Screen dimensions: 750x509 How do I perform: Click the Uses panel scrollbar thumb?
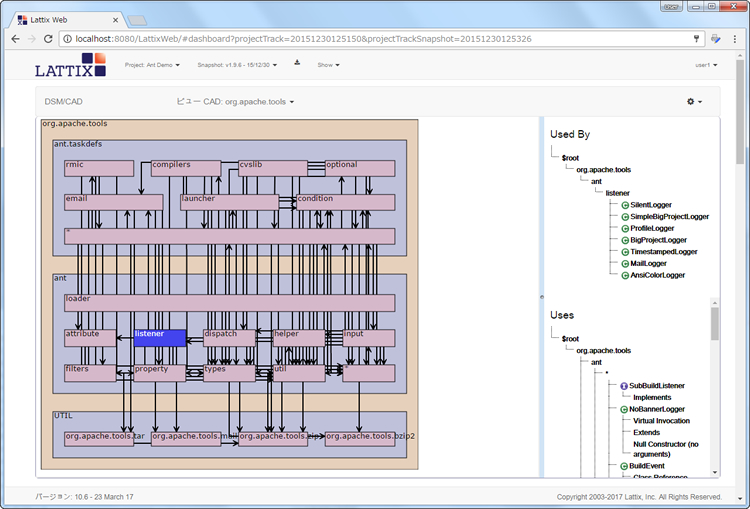(x=715, y=323)
